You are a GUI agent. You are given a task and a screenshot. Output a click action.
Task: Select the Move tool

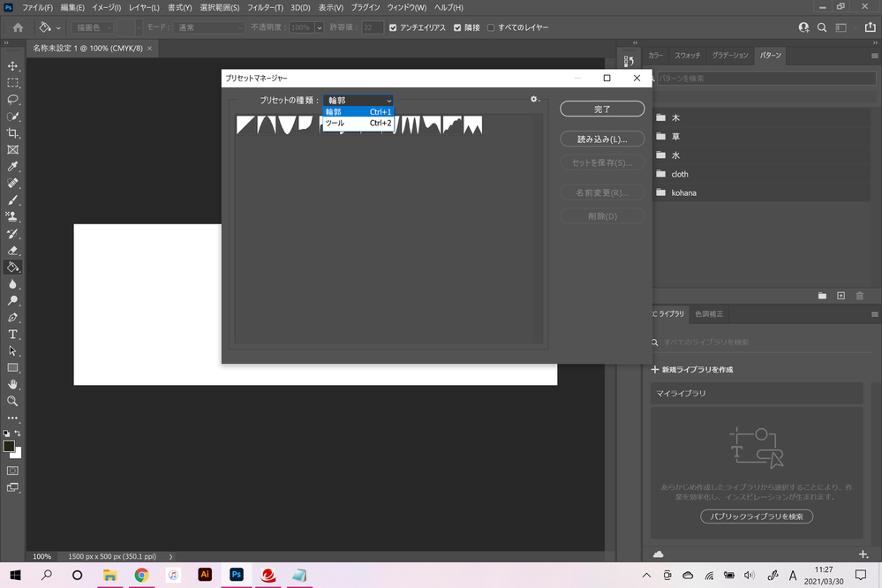tap(12, 66)
